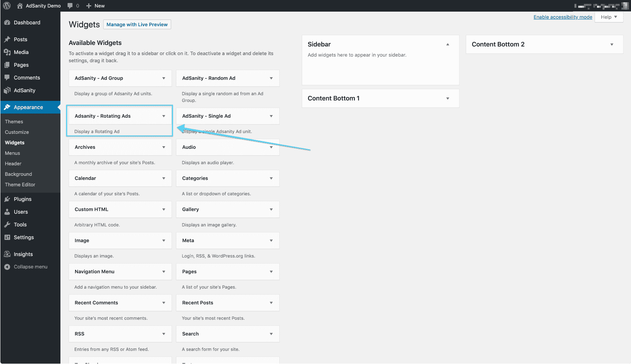The image size is (631, 364).
Task: Click Collapse menu label
Action: (31, 267)
